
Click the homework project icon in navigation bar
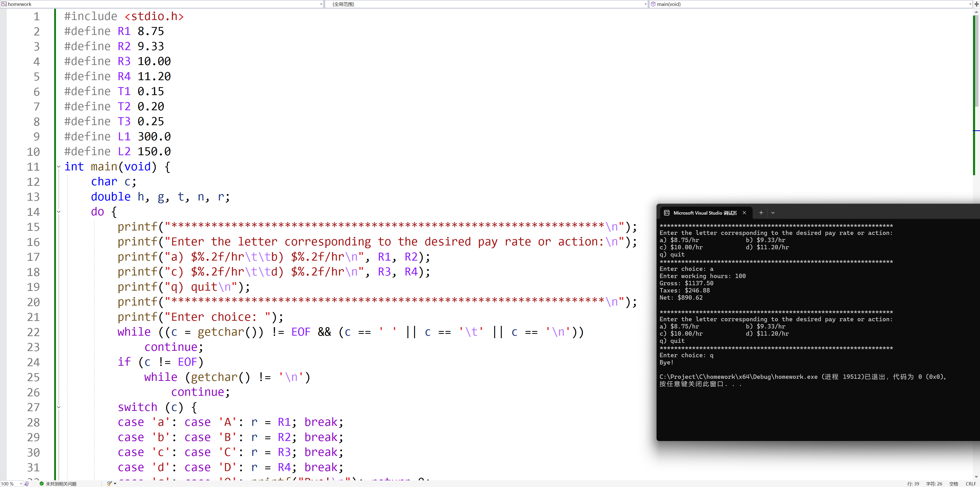pos(4,4)
